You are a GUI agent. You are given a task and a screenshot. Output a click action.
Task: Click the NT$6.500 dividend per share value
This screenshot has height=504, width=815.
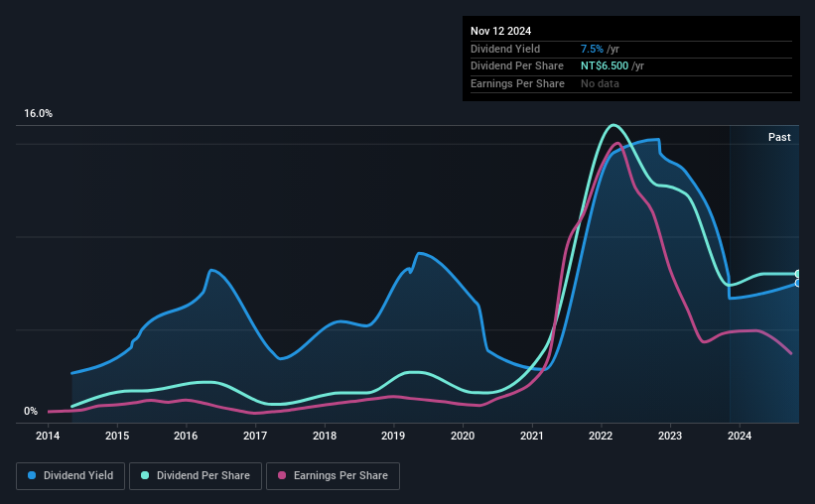click(x=605, y=66)
